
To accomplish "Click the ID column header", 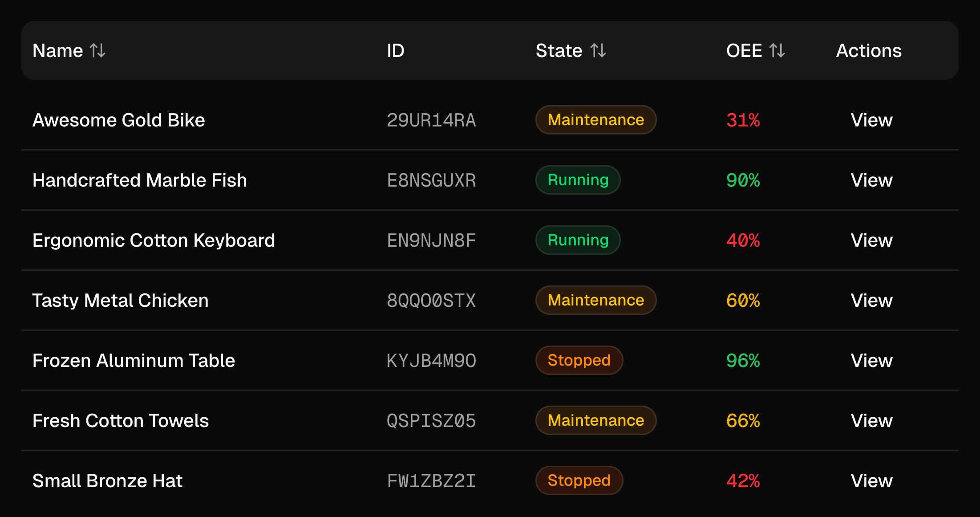I will click(395, 51).
